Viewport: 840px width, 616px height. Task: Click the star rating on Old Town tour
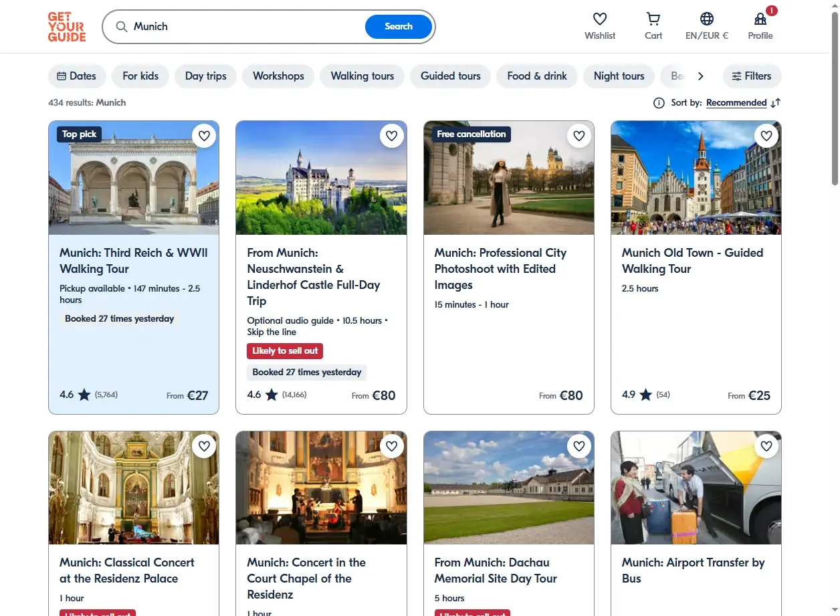[x=645, y=395]
